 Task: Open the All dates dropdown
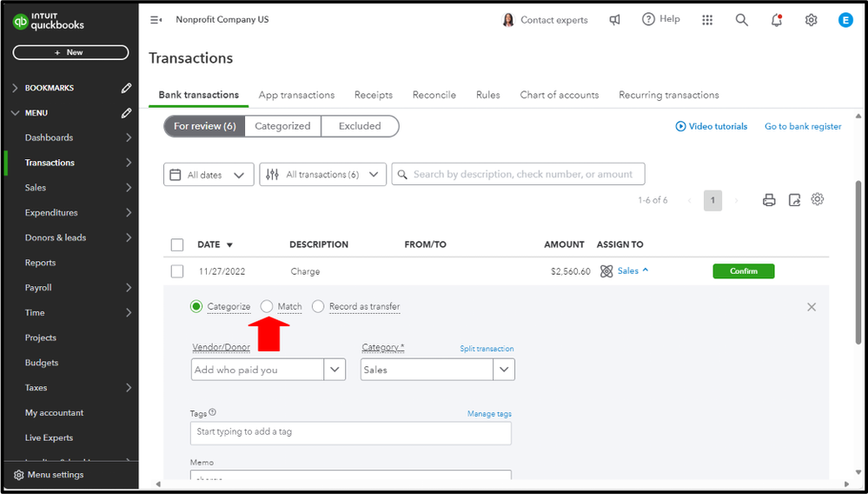click(x=209, y=175)
